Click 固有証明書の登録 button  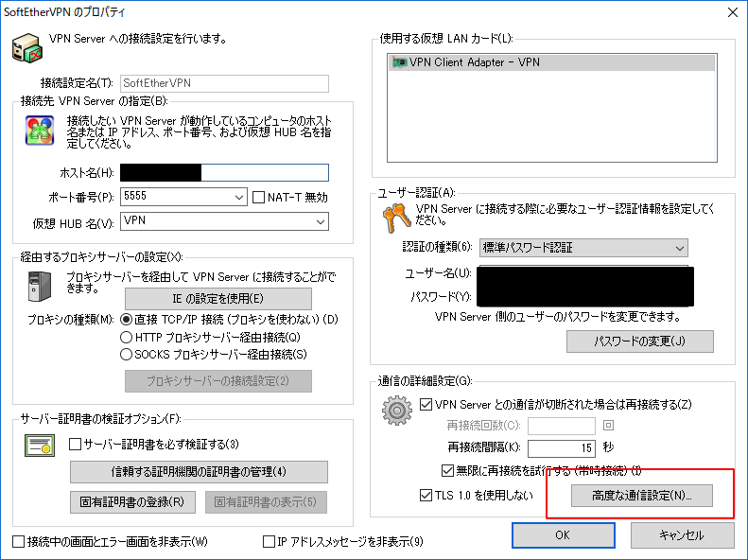pyautogui.click(x=132, y=502)
